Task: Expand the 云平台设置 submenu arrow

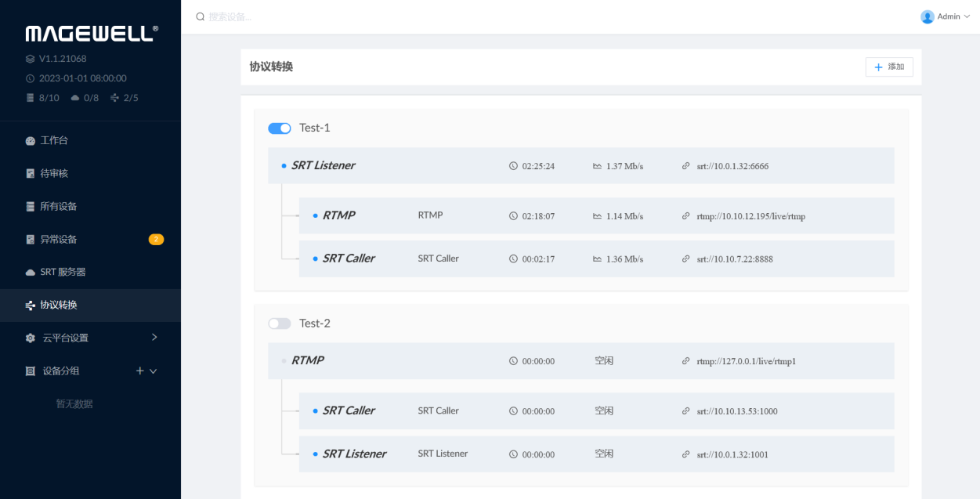Action: [x=154, y=338]
